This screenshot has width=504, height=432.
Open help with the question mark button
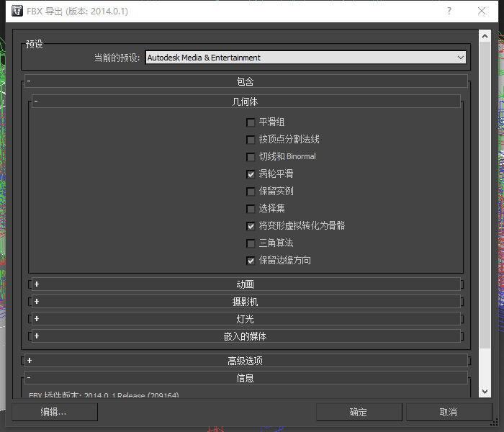pos(449,11)
